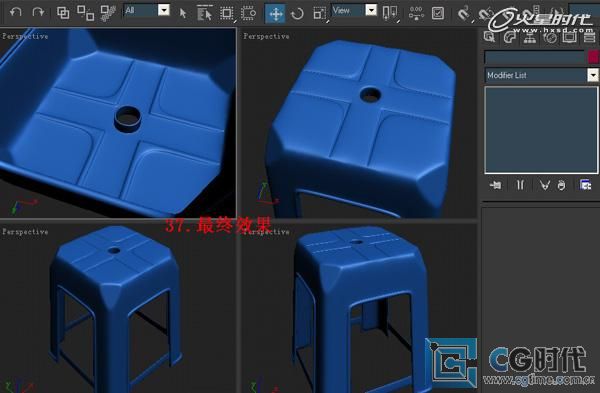Switch to the Hierarchy command panel tab

tap(530, 37)
